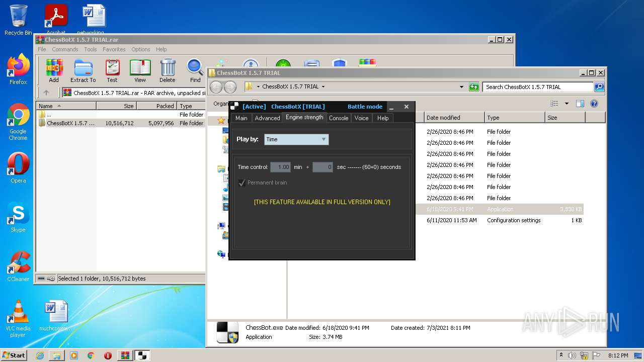Sort Explorer list by Type column
This screenshot has width=644, height=362.
pyautogui.click(x=515, y=118)
